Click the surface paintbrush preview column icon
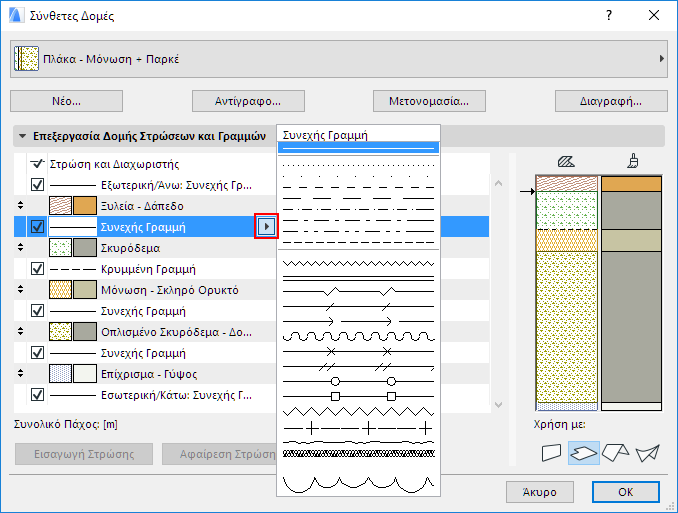This screenshot has height=513, width=678. 633,161
